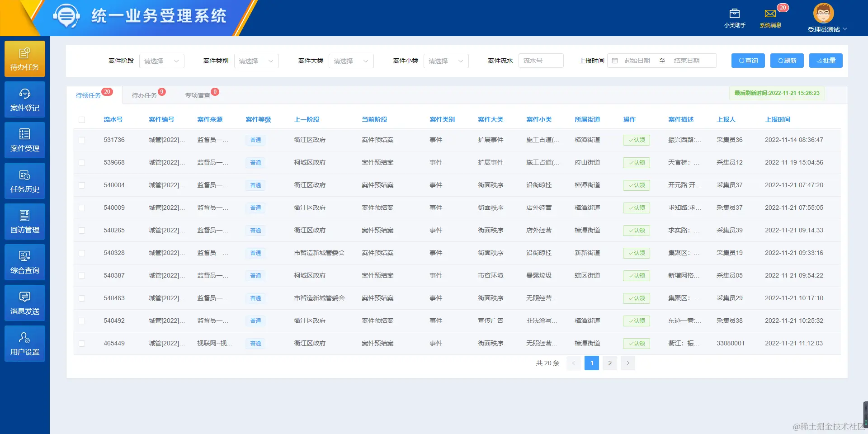Image resolution: width=868 pixels, height=434 pixels.
Task: Claim case 465449 with 认领 button
Action: click(x=637, y=344)
